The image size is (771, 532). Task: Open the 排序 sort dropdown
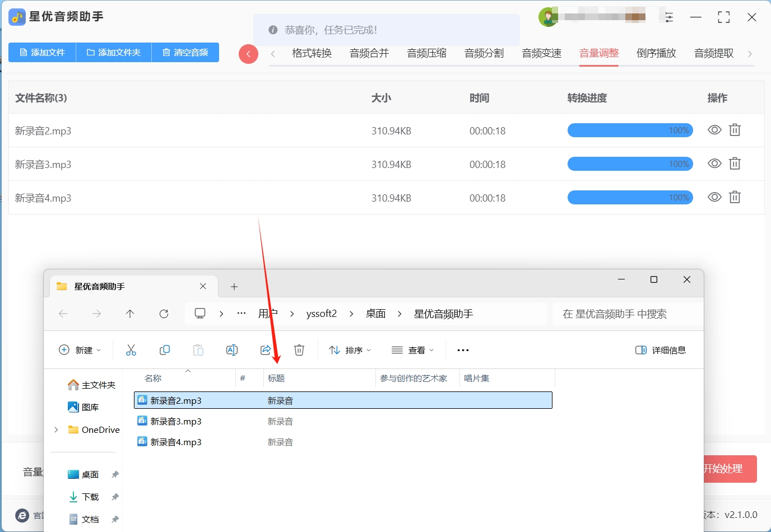coord(350,350)
